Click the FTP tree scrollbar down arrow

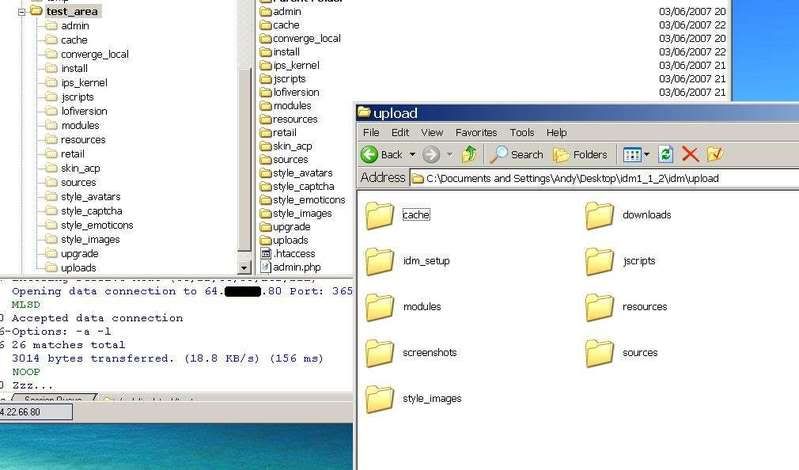click(244, 267)
